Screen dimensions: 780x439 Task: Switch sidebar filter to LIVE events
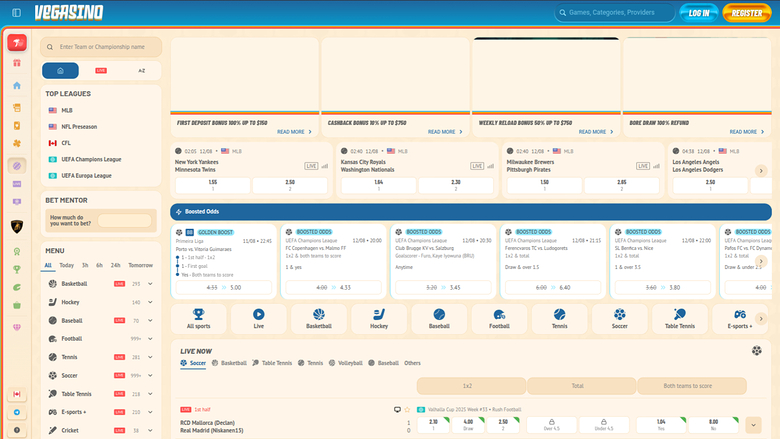tap(101, 71)
